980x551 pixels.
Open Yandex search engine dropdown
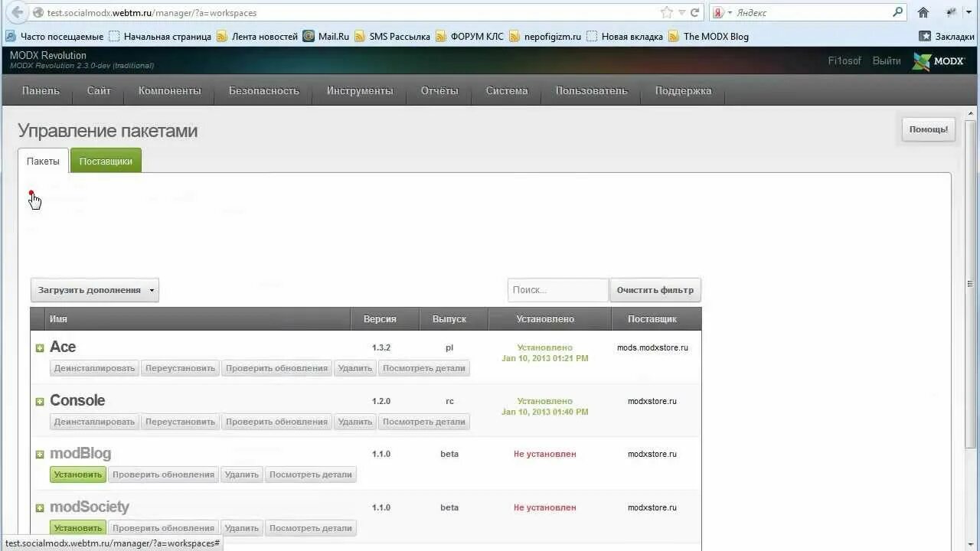pyautogui.click(x=722, y=12)
